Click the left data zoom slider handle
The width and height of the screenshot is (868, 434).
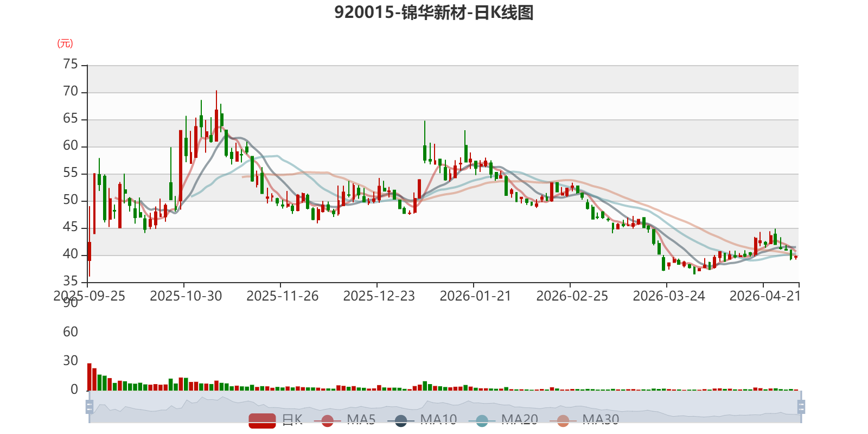click(x=90, y=406)
